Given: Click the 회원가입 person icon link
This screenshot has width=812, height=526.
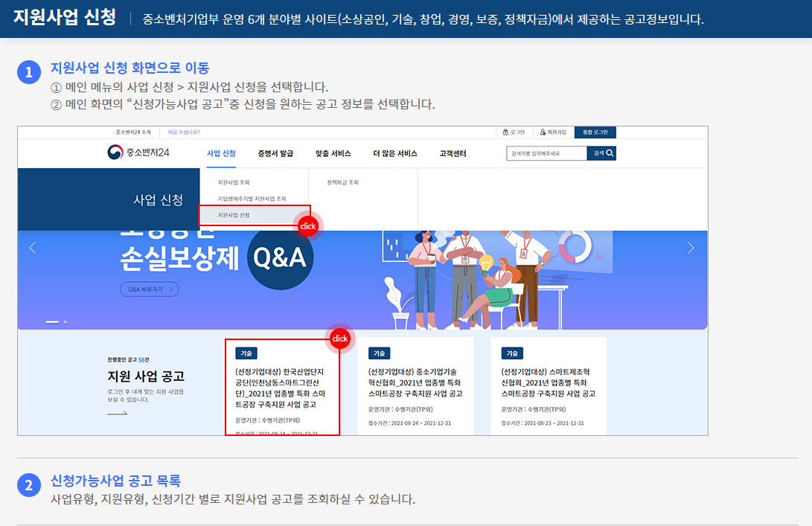Looking at the screenshot, I should (553, 132).
